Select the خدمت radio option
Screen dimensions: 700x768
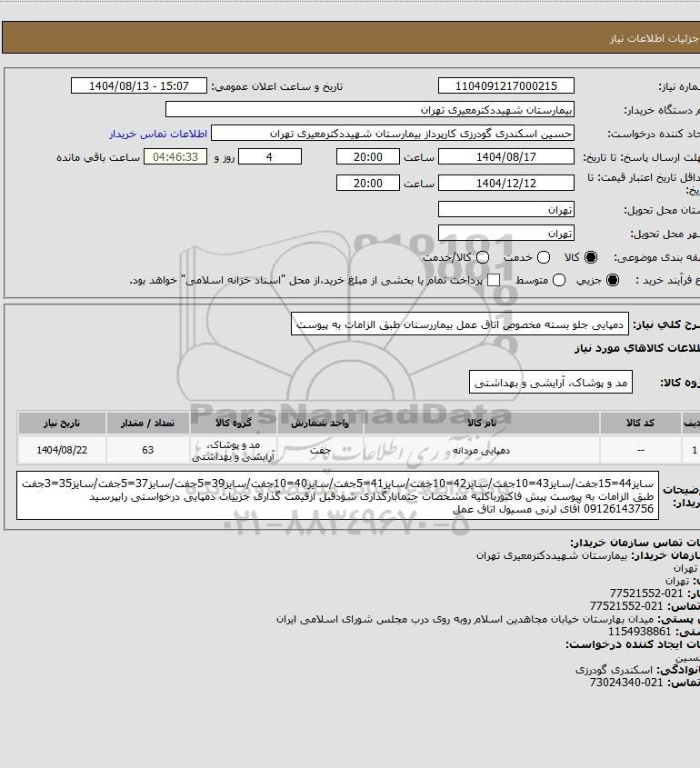[x=544, y=258]
